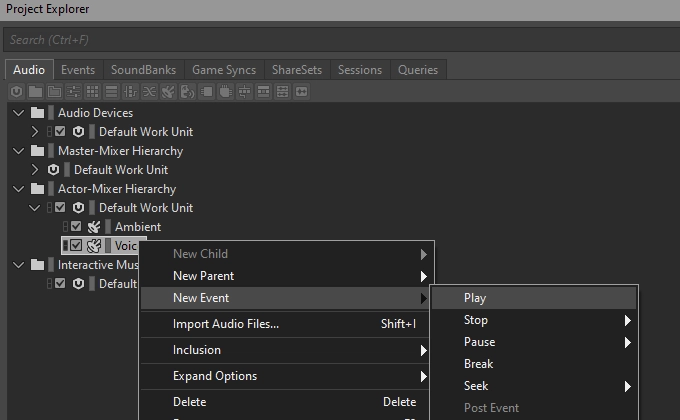The image size is (680, 420).
Task: Go to the Sessions tab
Action: [x=360, y=70]
